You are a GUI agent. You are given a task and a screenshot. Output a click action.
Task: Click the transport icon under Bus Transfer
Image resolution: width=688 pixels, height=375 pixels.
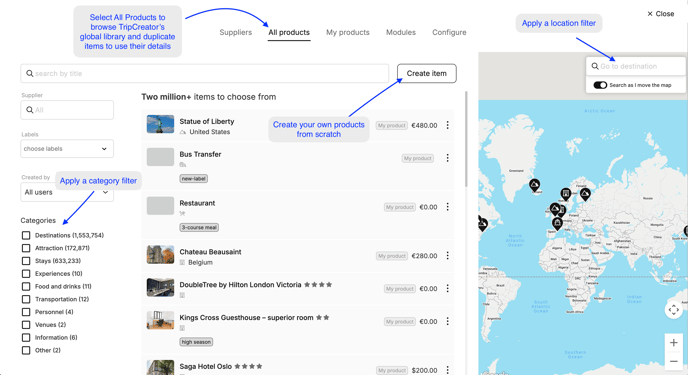pyautogui.click(x=183, y=165)
